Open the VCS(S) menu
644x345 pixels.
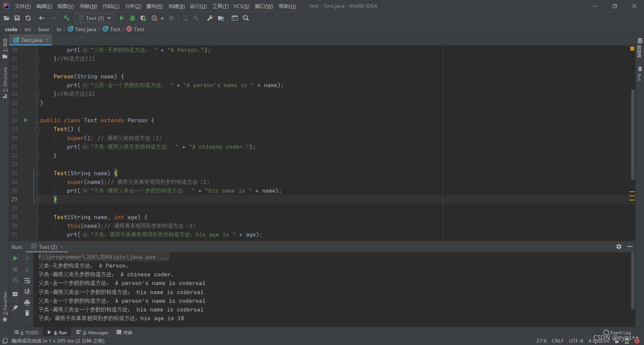click(x=241, y=6)
